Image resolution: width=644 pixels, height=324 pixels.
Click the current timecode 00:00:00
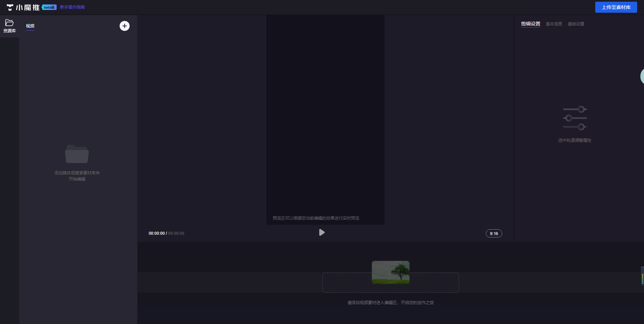pos(156,233)
